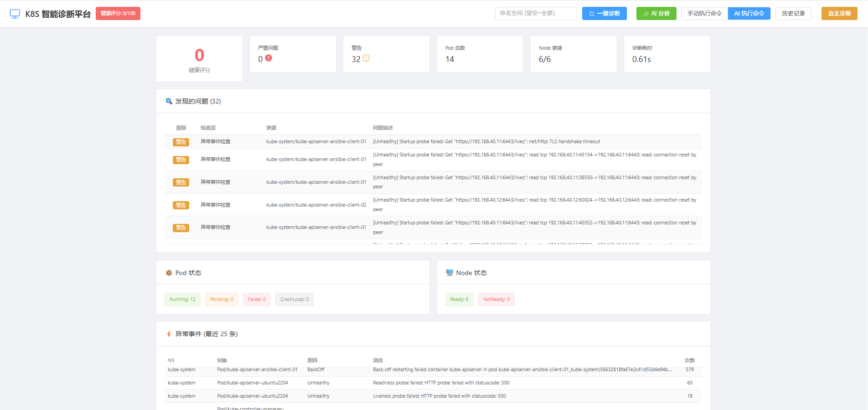Click the 消息 column header in events table
This screenshot has width=868, height=410.
(x=378, y=361)
